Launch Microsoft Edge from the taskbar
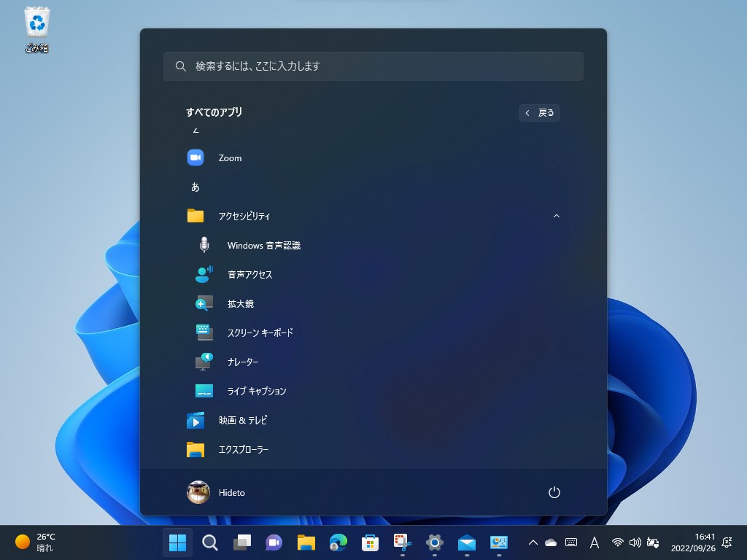Image resolution: width=747 pixels, height=560 pixels. pyautogui.click(x=337, y=542)
